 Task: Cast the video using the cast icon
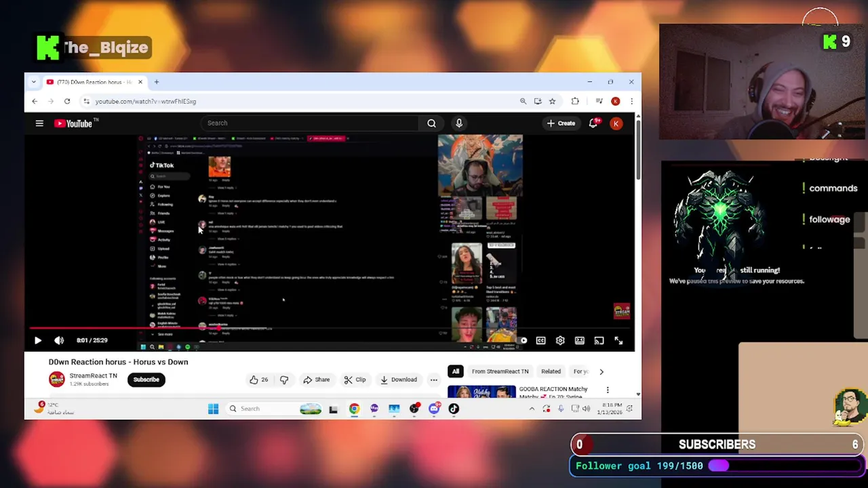coord(599,340)
